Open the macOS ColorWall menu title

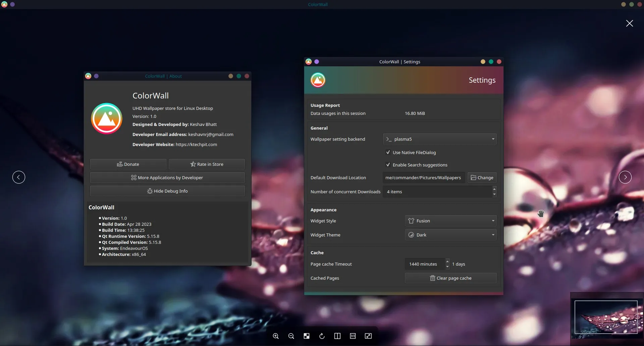pyautogui.click(x=317, y=4)
